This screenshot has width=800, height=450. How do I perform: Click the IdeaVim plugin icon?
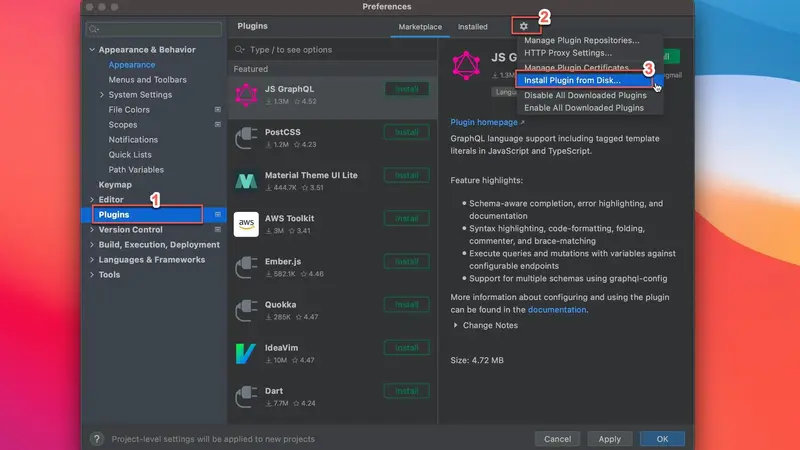[246, 354]
